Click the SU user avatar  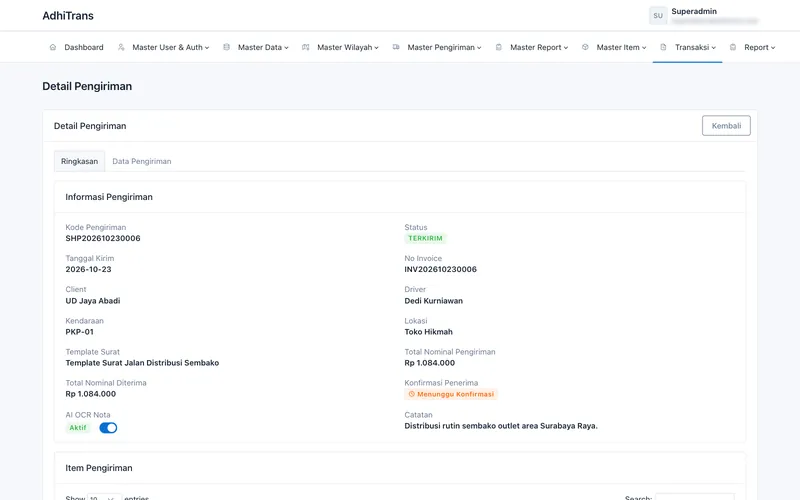click(x=658, y=16)
